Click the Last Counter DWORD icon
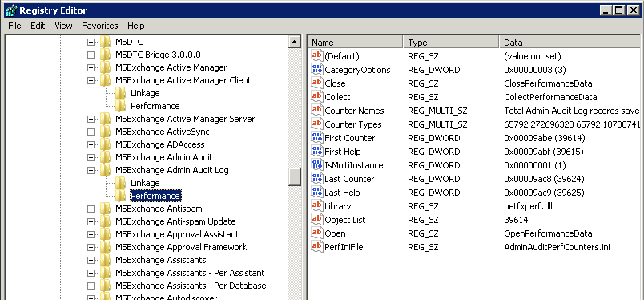Screen dimensions: 644x300 [316, 179]
